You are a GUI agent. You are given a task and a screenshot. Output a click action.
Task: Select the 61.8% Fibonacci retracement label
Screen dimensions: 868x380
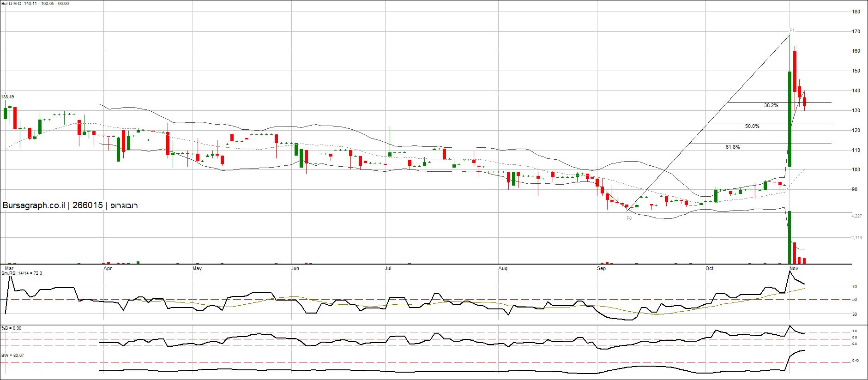(732, 147)
